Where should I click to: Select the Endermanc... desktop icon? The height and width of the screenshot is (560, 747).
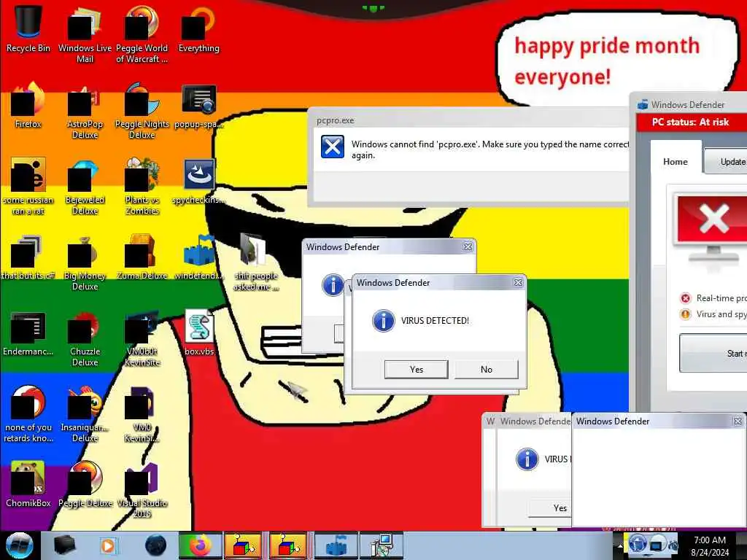point(28,333)
